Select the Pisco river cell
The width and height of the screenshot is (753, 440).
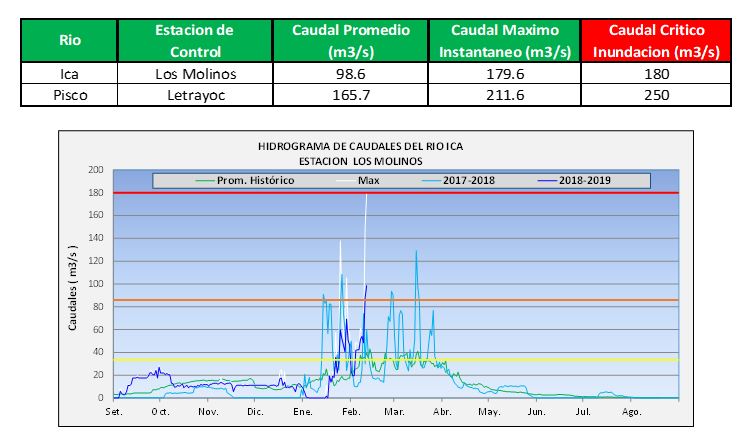pos(69,95)
